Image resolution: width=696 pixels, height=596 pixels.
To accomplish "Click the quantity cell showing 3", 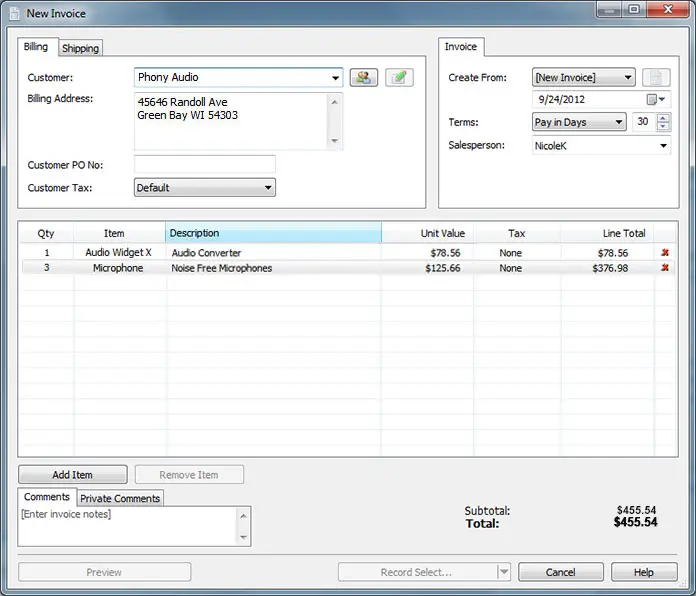I will tap(47, 268).
